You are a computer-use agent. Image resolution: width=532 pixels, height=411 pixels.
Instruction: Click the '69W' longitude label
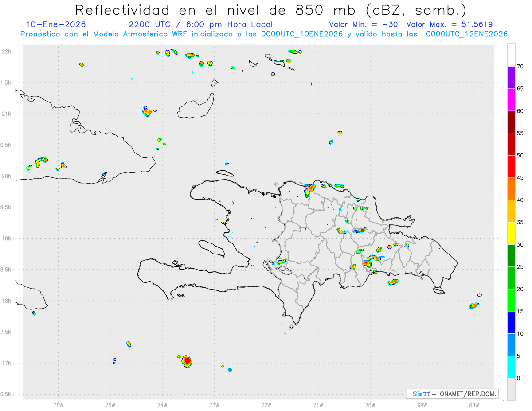(422, 405)
